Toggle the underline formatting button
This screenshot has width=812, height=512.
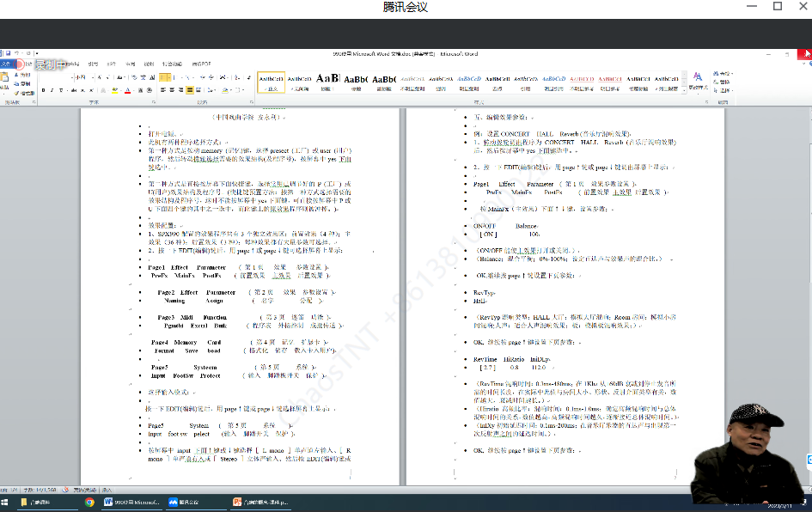click(x=61, y=90)
